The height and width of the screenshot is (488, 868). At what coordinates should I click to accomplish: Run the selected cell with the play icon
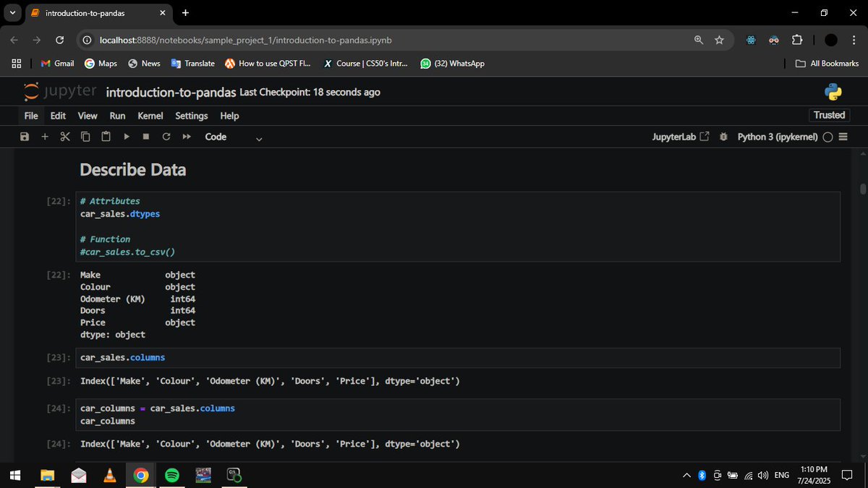point(126,137)
